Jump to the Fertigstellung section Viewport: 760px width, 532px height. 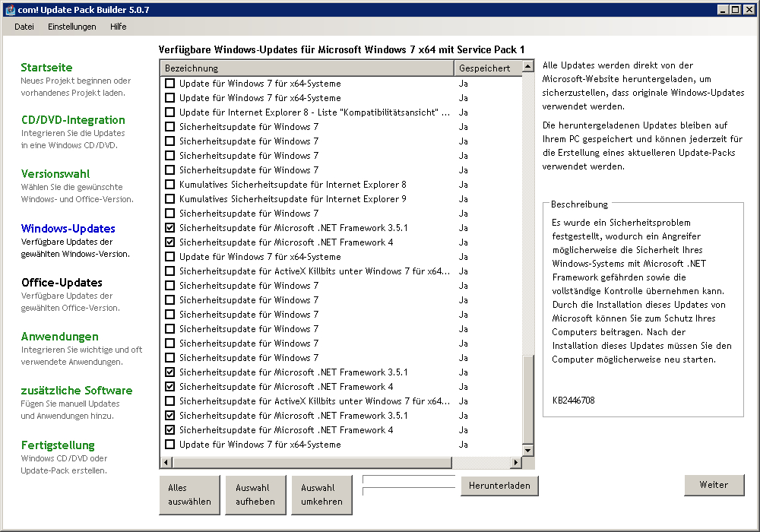coord(58,445)
